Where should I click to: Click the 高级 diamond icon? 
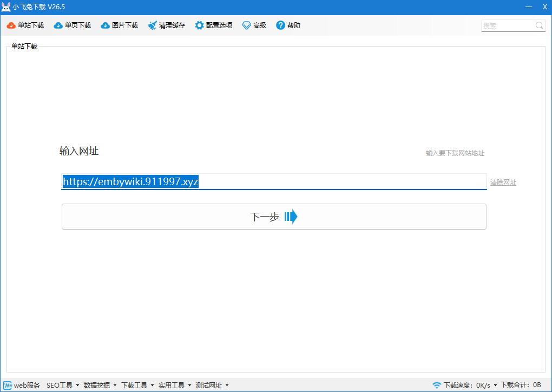pos(246,25)
